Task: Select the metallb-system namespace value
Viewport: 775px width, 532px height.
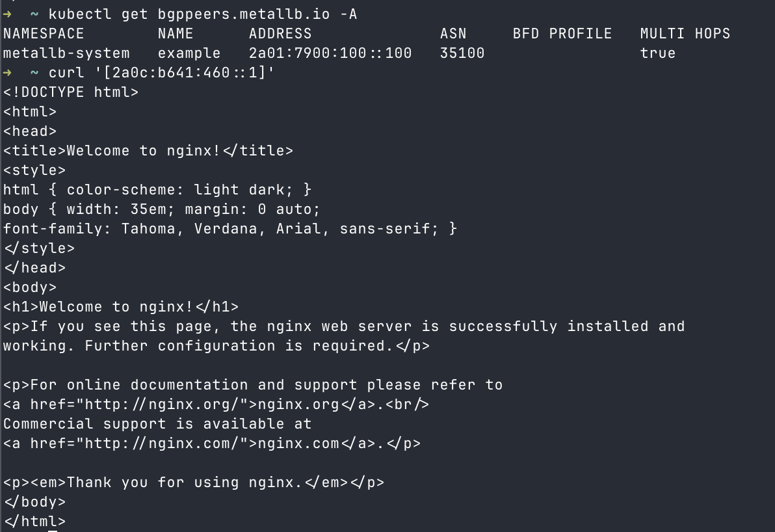Action: 66,53
